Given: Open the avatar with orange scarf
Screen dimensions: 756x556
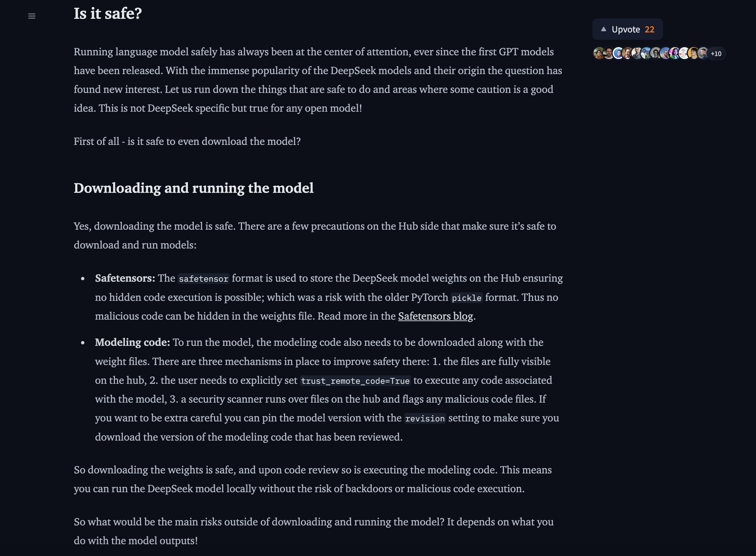Looking at the screenshot, I should (599, 53).
